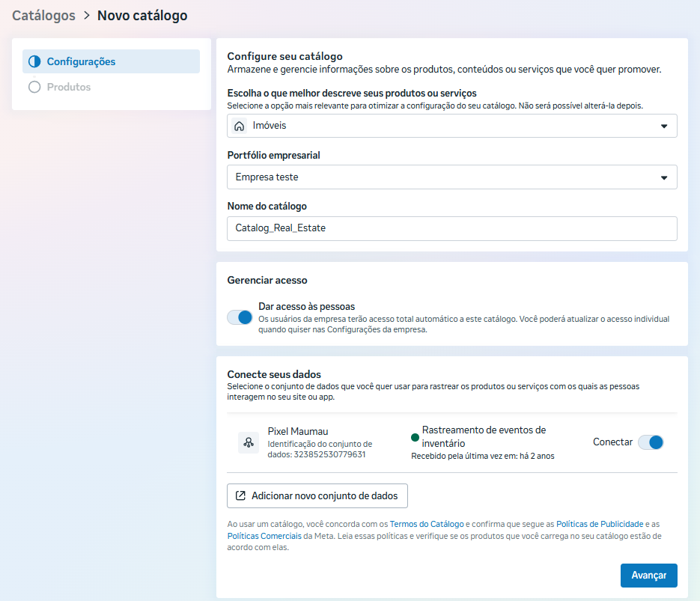The image size is (700, 601).
Task: Click the Portfólio empresarial field label
Action: tap(274, 155)
